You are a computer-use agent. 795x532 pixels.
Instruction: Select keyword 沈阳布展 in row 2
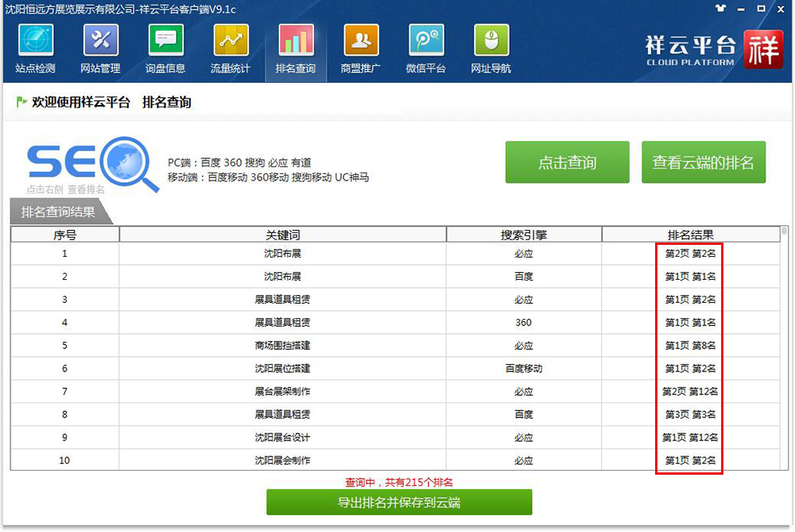282,277
